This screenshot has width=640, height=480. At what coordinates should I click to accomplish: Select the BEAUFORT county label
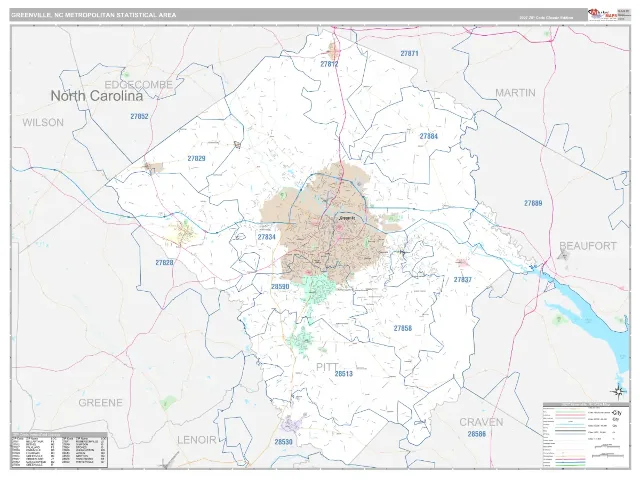click(587, 246)
